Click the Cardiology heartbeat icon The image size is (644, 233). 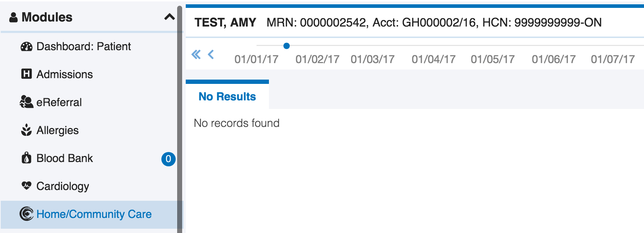click(x=26, y=185)
